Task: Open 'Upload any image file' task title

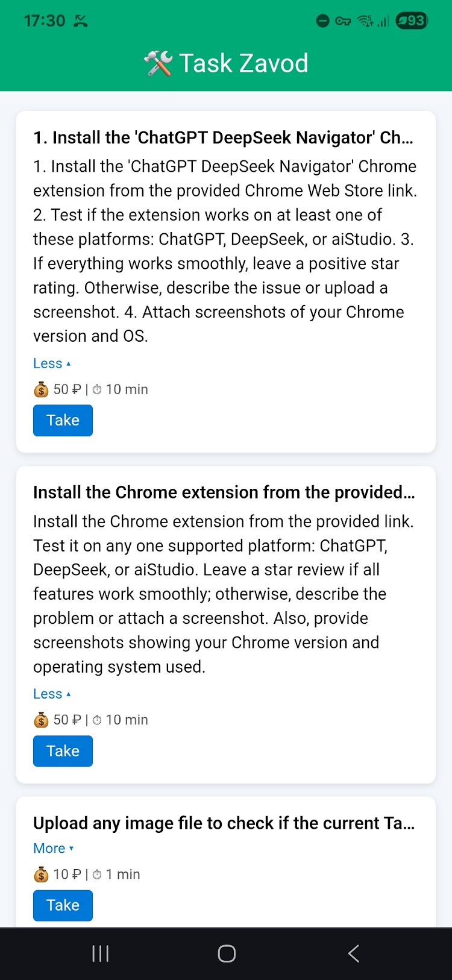Action: click(x=224, y=823)
